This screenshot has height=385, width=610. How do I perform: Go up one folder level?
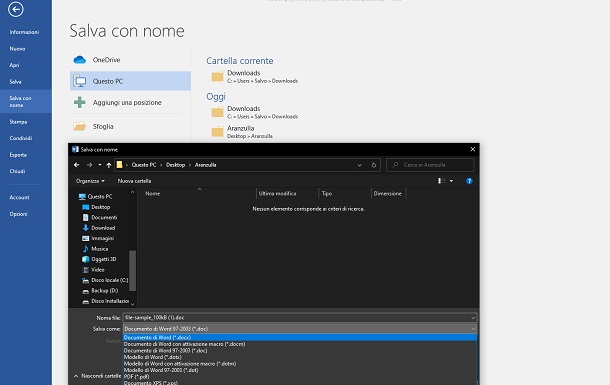(109, 165)
